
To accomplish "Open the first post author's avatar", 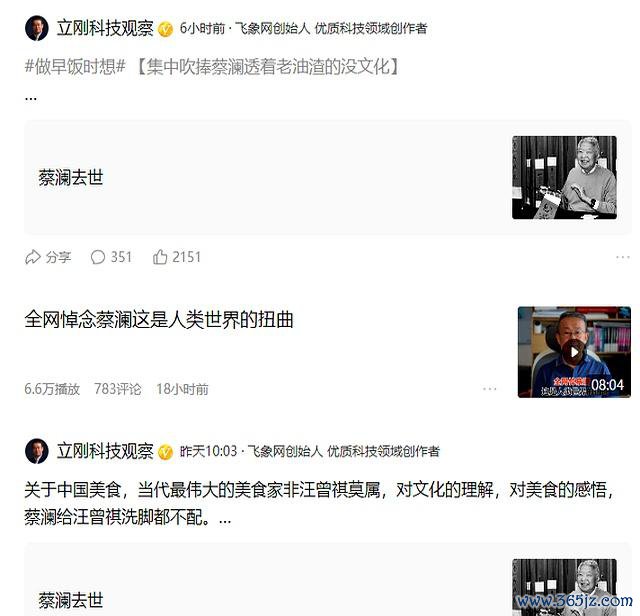I will pos(37,28).
